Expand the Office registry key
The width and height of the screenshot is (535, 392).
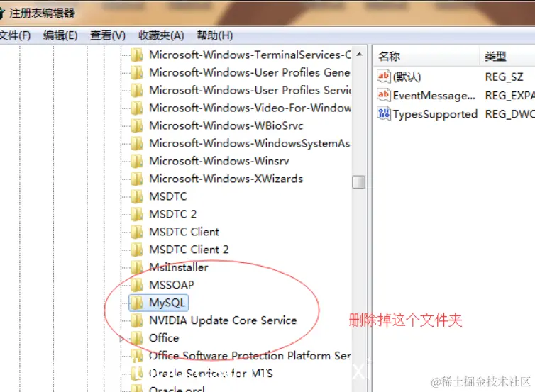pos(122,339)
